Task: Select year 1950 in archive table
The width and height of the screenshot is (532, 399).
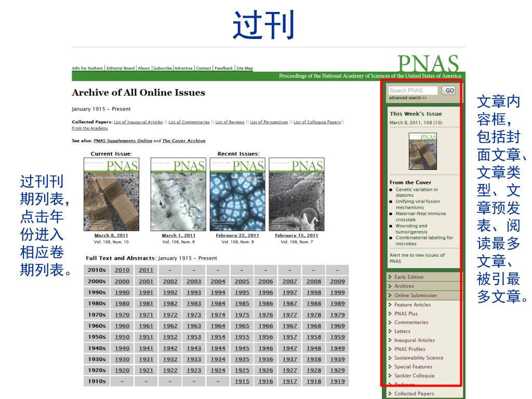Action: 122,337
